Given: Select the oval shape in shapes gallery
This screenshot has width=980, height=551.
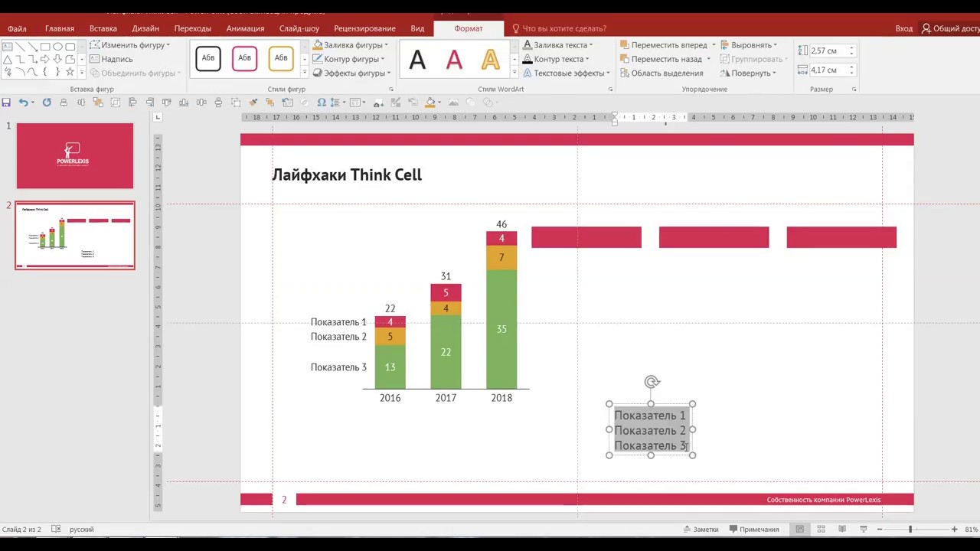Looking at the screenshot, I should pyautogui.click(x=57, y=47).
